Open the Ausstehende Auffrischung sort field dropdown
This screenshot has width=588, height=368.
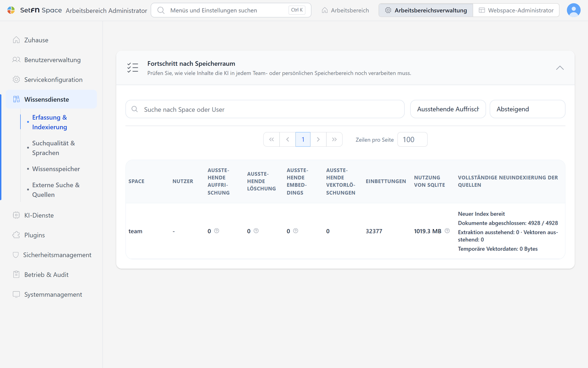tap(448, 109)
